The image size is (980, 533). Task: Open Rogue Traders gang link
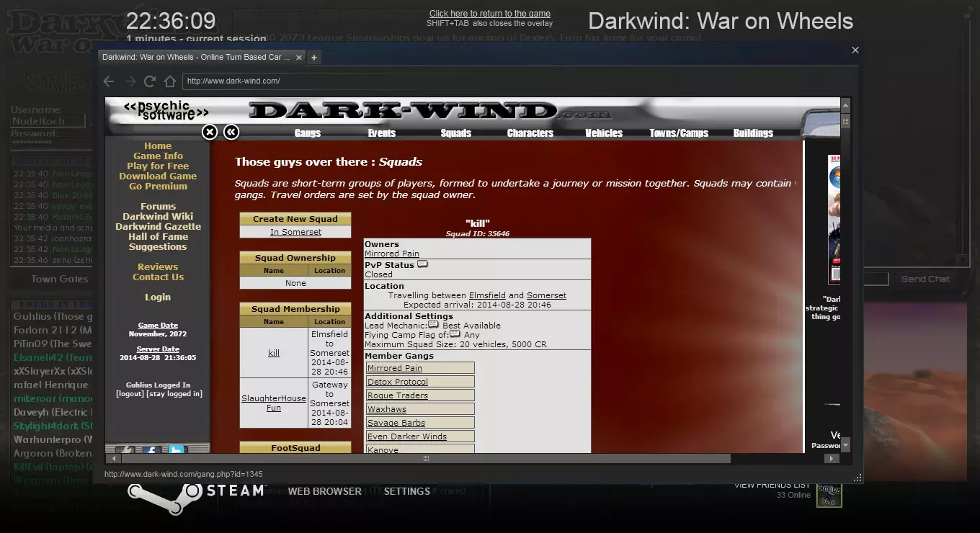[398, 395]
